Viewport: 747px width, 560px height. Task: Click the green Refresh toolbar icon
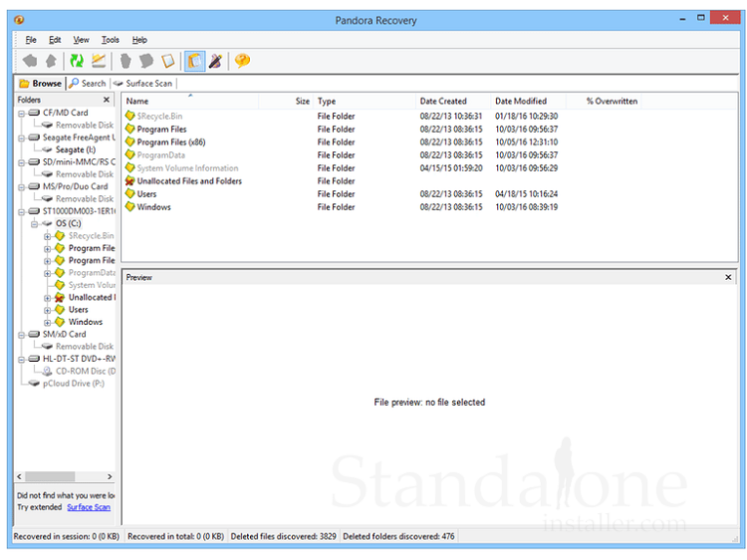77,61
